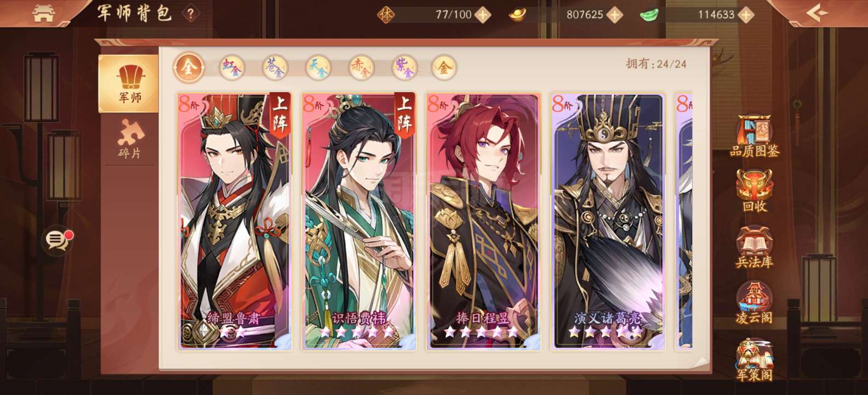Open the 军策阁 icon
The image size is (868, 395).
[x=754, y=360]
